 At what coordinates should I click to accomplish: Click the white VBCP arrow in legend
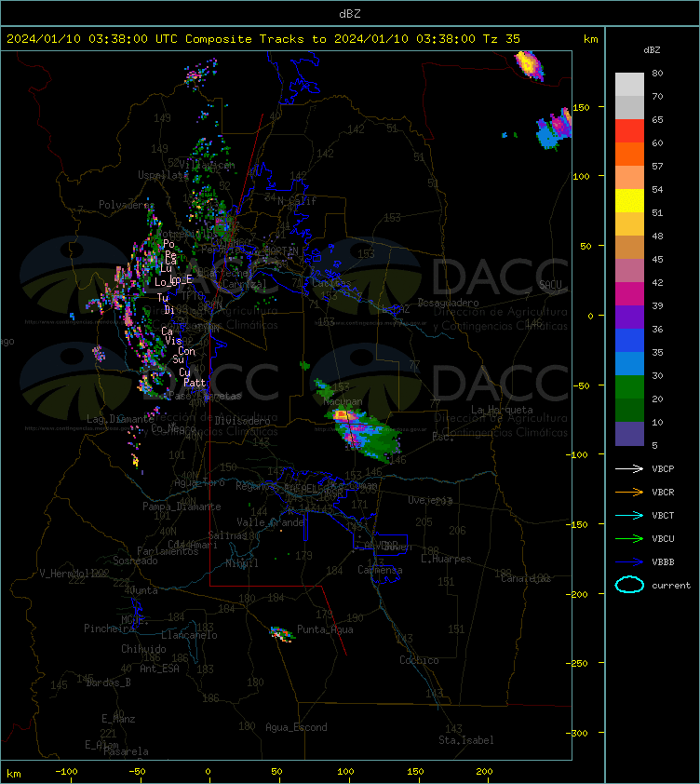[629, 468]
